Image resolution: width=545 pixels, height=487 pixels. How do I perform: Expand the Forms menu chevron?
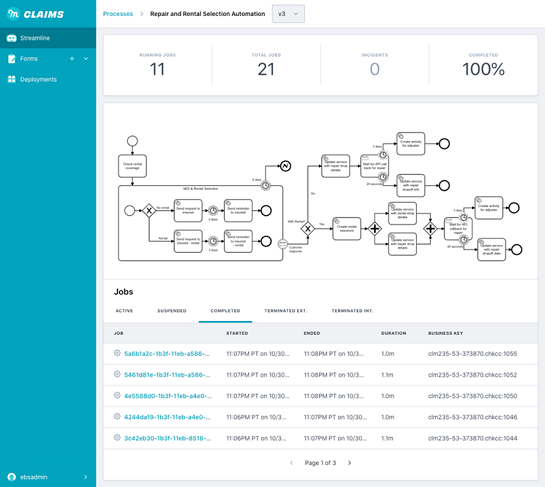tap(86, 59)
